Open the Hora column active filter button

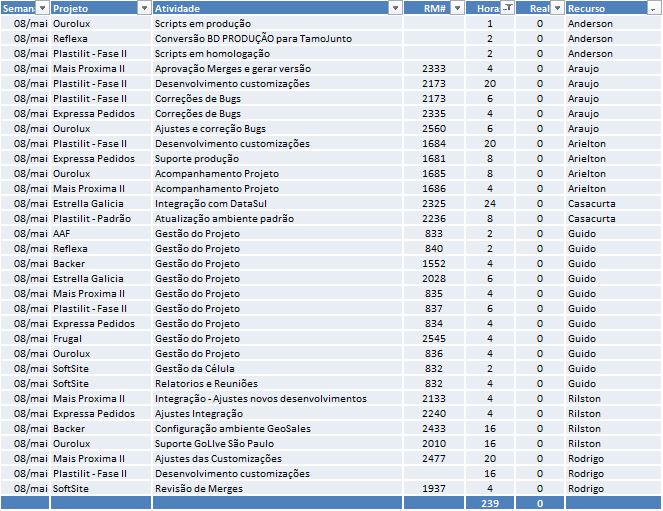507,8
